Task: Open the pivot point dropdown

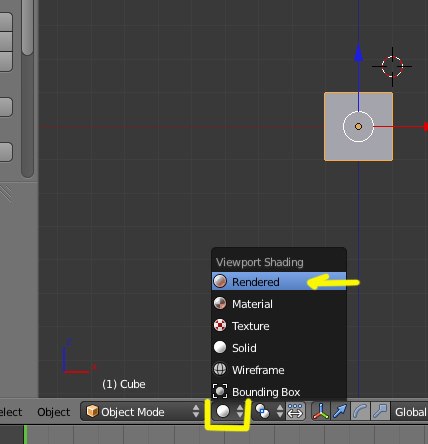Action: click(269, 411)
